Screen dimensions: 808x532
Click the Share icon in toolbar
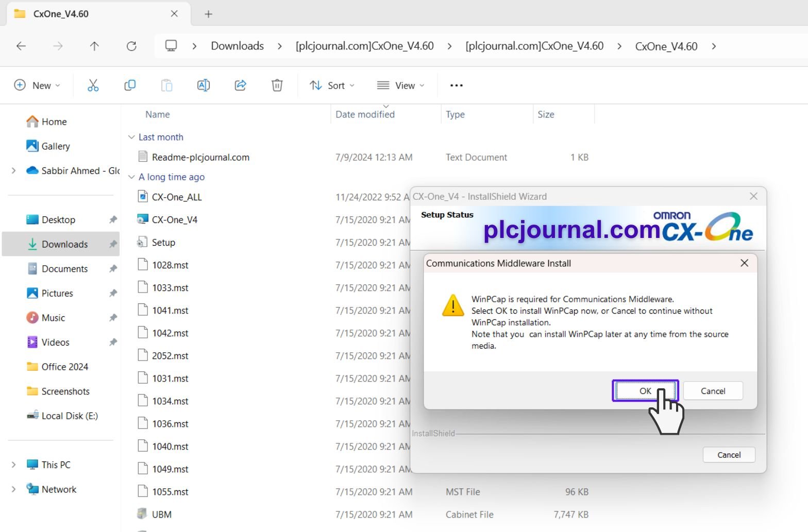[240, 85]
